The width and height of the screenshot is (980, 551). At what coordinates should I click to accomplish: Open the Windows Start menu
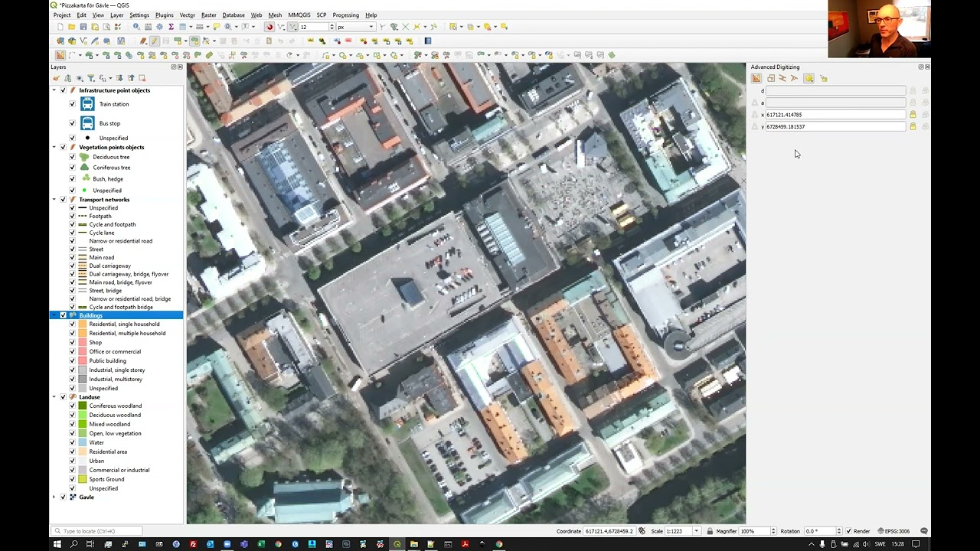coord(57,545)
